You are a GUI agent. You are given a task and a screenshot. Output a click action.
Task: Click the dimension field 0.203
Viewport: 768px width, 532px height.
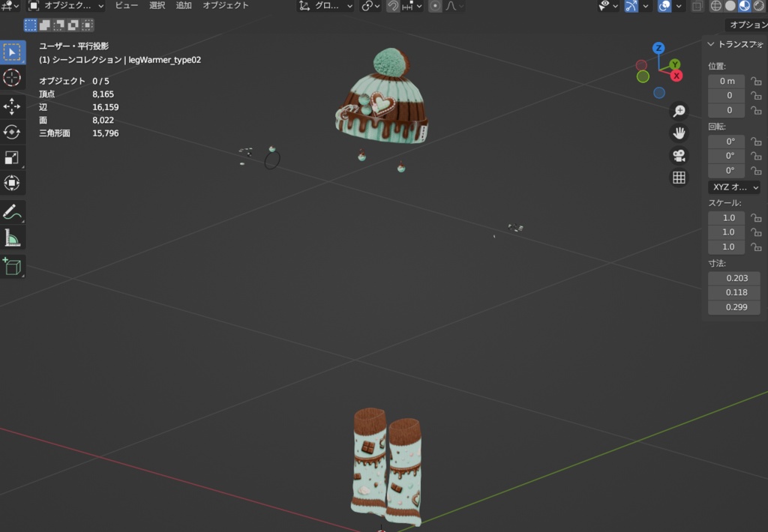point(733,278)
